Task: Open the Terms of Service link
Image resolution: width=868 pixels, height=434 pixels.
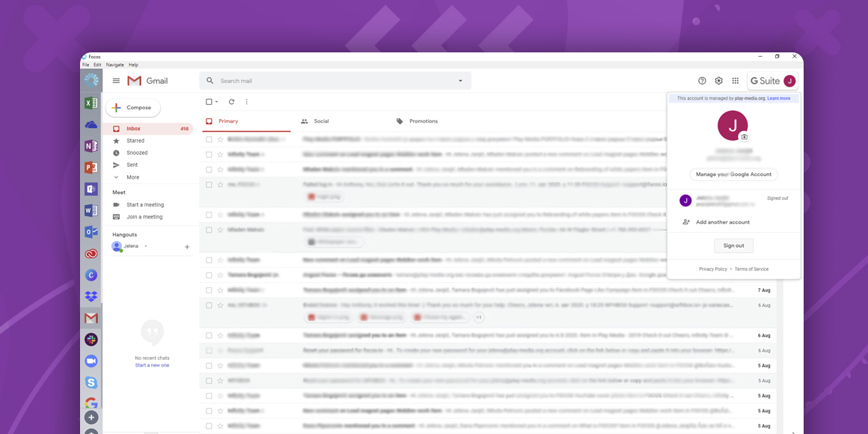Action: pos(751,269)
